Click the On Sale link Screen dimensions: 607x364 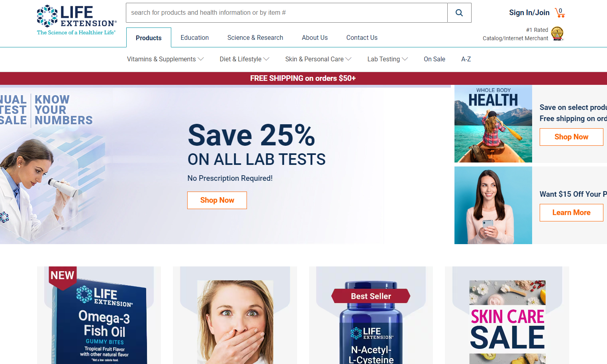pos(435,59)
